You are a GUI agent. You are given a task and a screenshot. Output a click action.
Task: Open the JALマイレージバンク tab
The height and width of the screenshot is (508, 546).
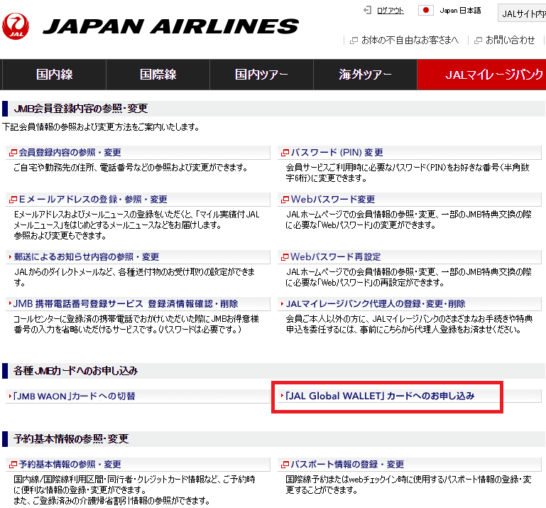click(x=482, y=75)
